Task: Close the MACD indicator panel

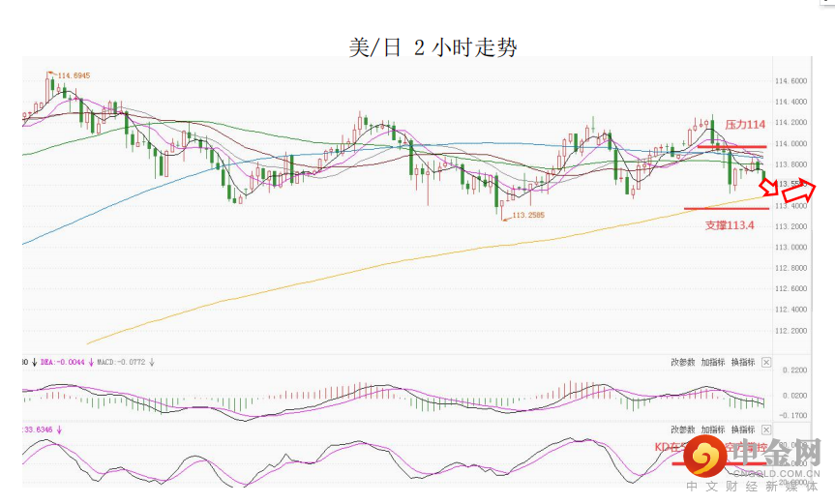Action: [766, 363]
